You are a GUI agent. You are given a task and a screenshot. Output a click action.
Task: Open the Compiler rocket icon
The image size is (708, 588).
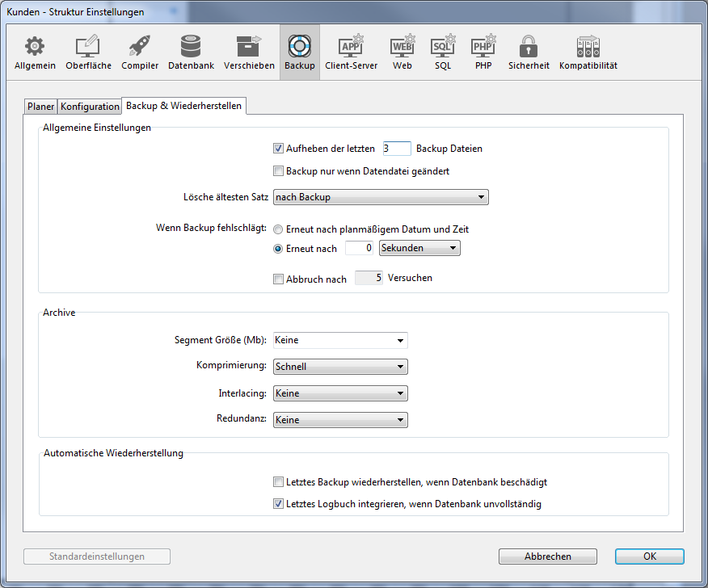point(140,52)
